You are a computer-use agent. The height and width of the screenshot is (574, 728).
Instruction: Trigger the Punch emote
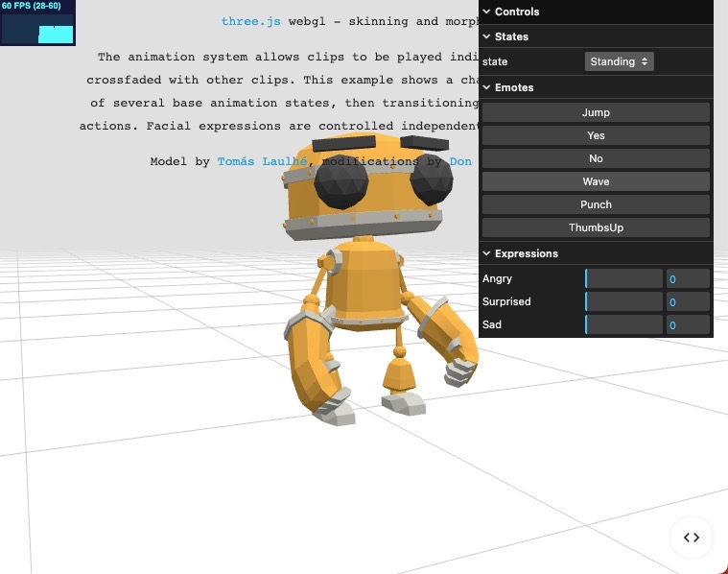click(x=596, y=204)
